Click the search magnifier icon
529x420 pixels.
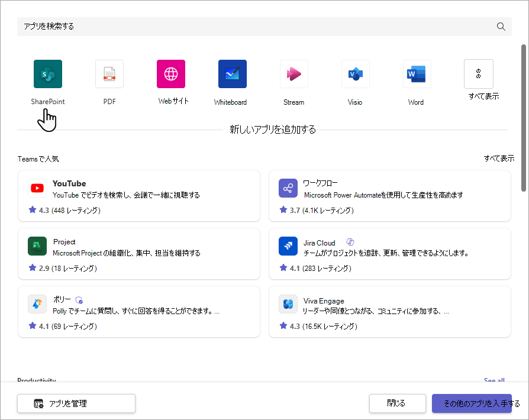[501, 27]
